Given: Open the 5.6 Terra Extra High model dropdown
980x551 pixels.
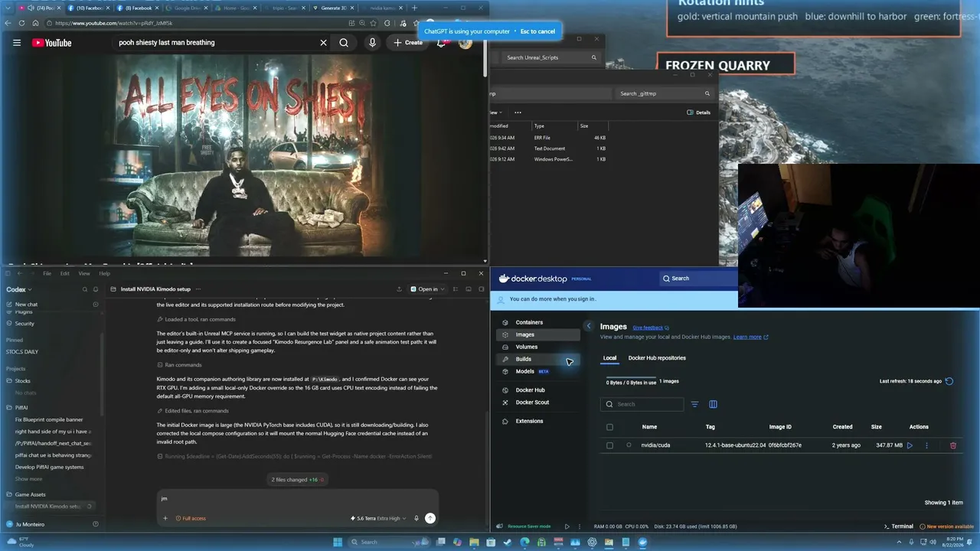Looking at the screenshot, I should 379,518.
